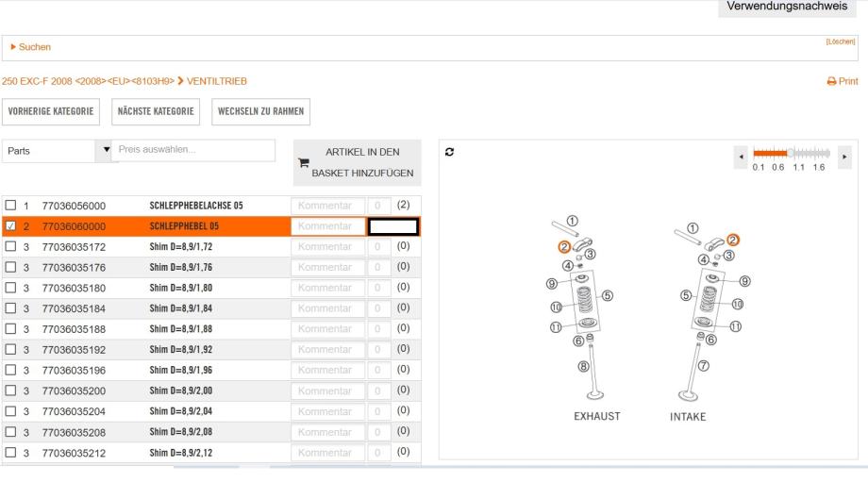
Task: Click callout 8 exhaust valve in diagram
Action: point(583,367)
